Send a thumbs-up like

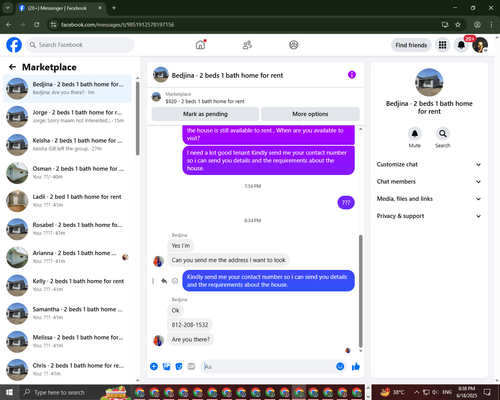(x=356, y=367)
